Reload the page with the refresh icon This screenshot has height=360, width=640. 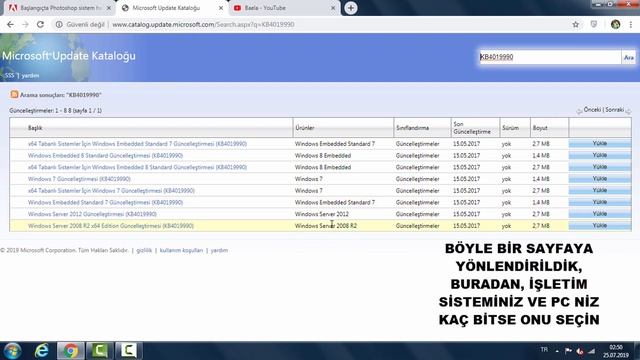click(40, 24)
